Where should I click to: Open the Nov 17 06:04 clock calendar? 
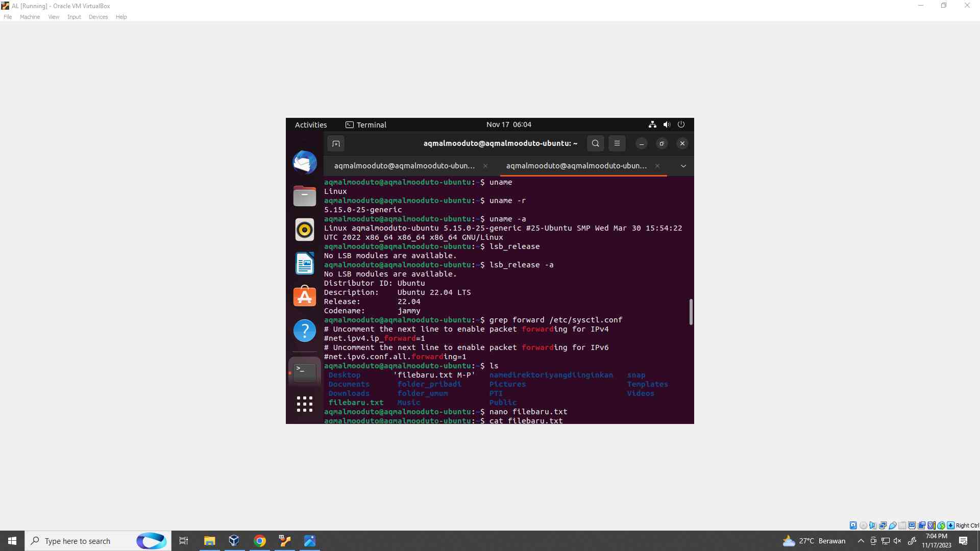[509, 124]
